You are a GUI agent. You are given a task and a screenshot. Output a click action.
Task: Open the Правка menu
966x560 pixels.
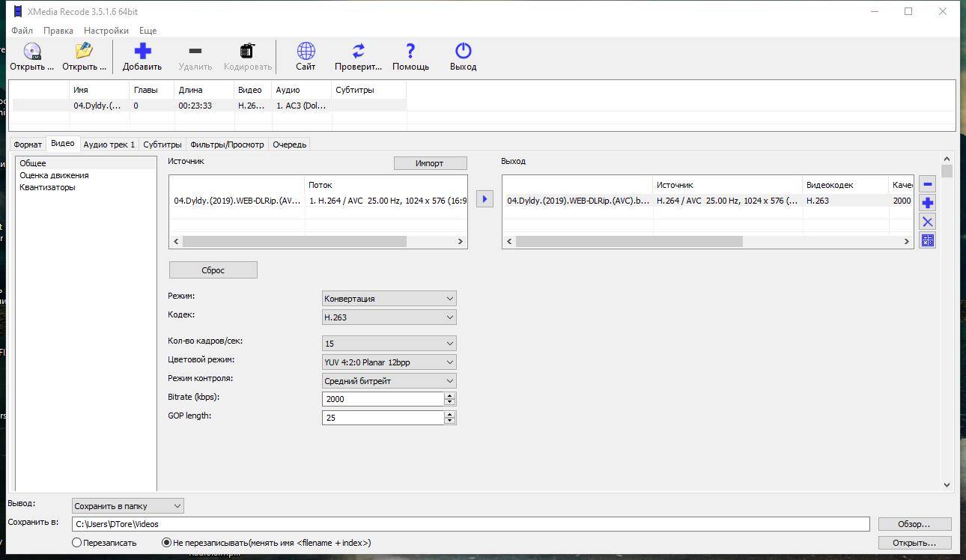click(58, 31)
